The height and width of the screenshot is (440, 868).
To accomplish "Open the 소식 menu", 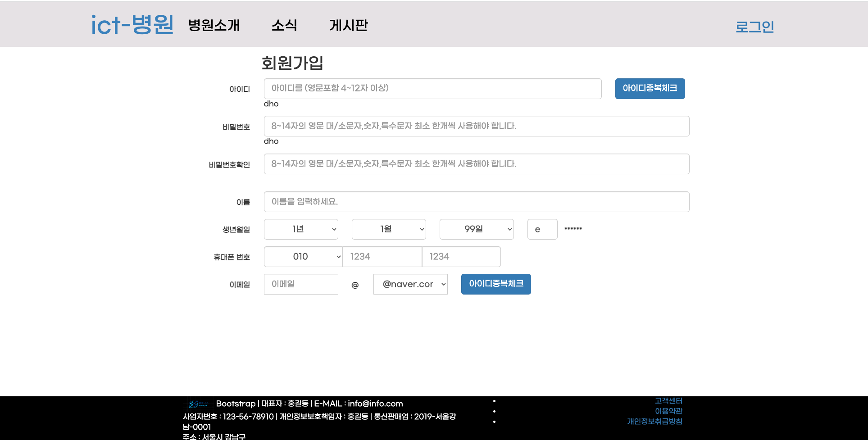I will pyautogui.click(x=285, y=25).
